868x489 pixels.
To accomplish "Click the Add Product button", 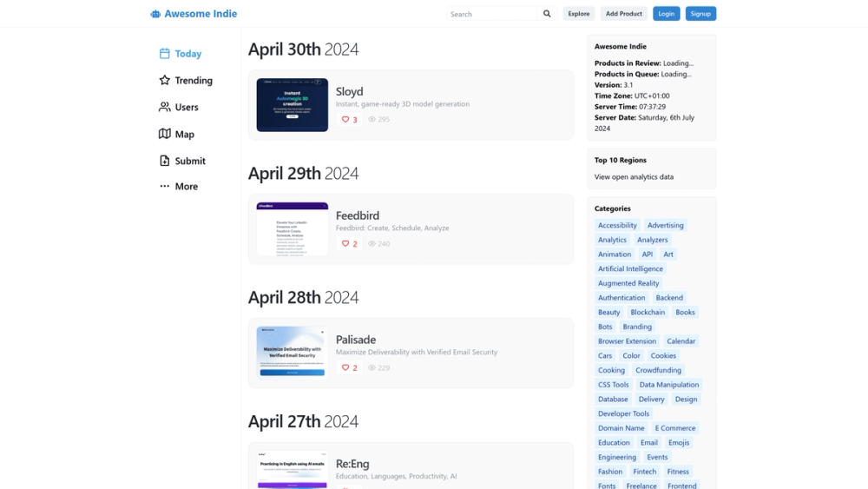I will click(623, 14).
